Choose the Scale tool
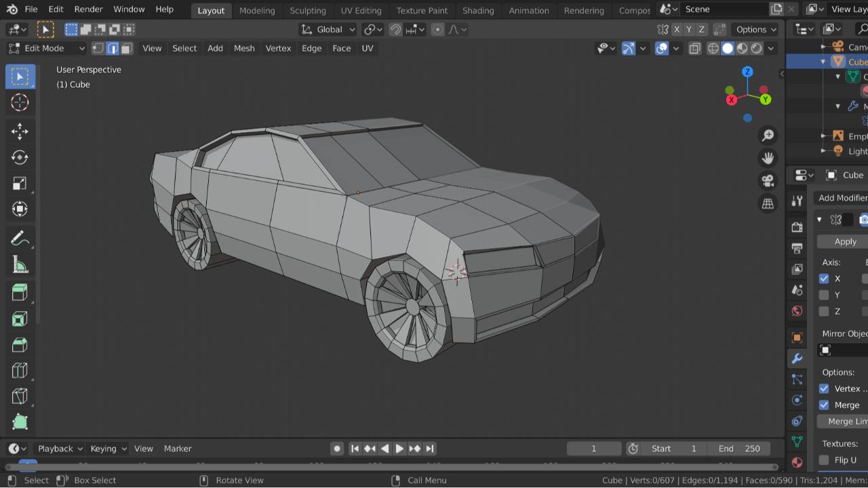868x488 pixels. (x=20, y=183)
